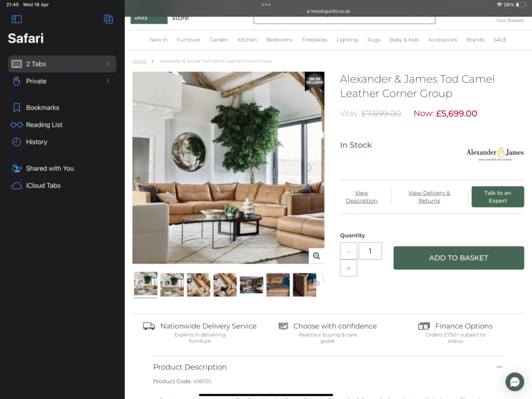Screen dimensions: 532x399
Task: Click the finance money icon
Action: (424, 326)
